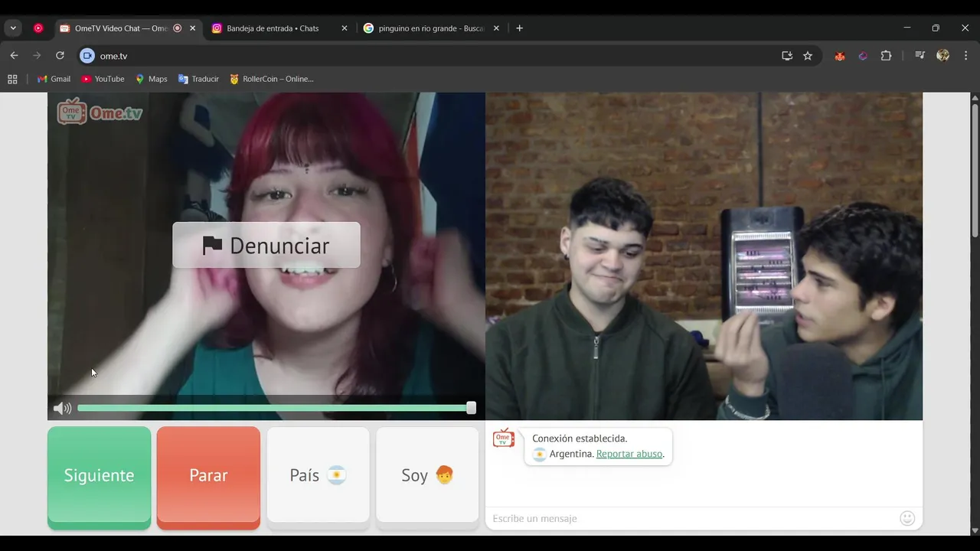Click the Conexión establecida text
Image resolution: width=980 pixels, height=551 pixels.
pos(580,439)
